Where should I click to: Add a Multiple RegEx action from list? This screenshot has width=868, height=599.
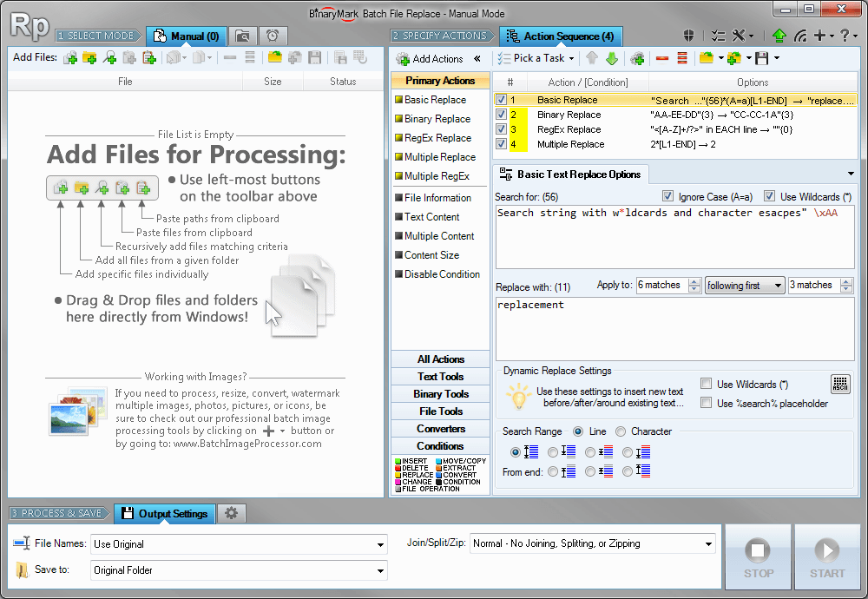431,176
